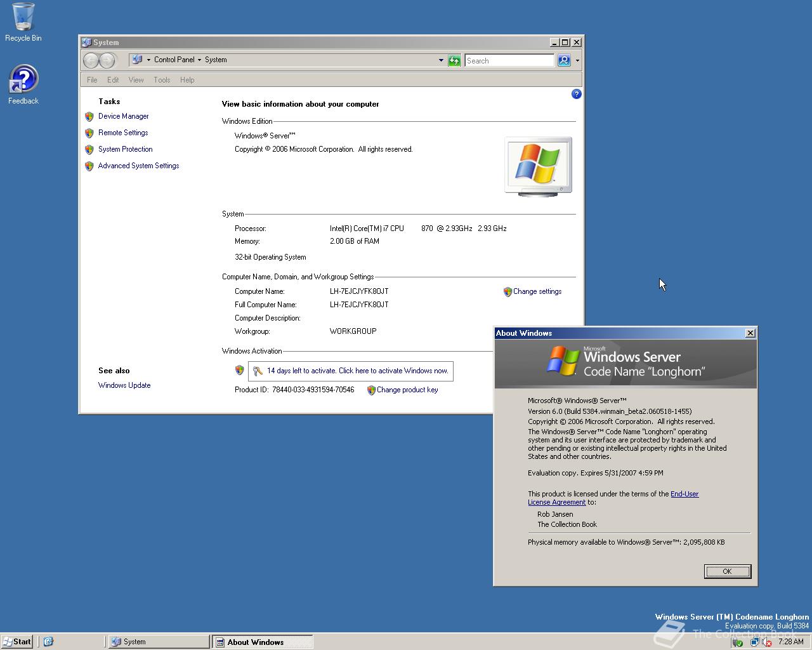Click Change product key link

407,390
